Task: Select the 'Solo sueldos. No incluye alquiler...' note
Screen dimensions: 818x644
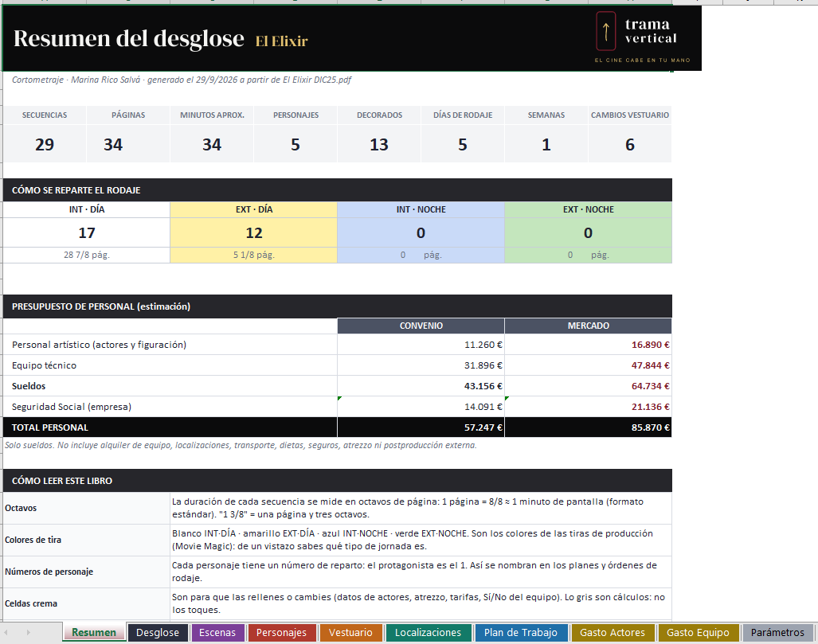Action: [x=241, y=445]
